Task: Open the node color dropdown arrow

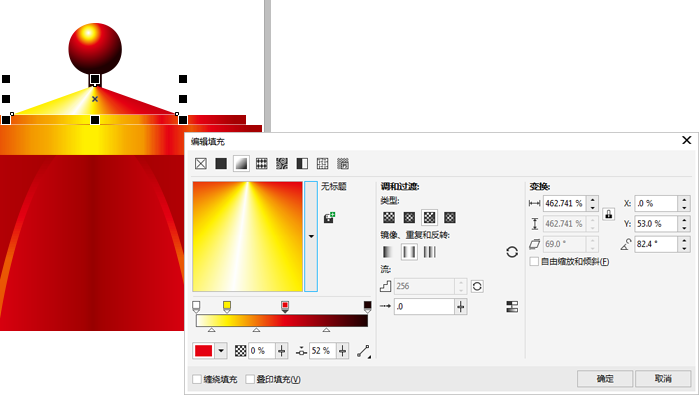Action: [x=221, y=351]
